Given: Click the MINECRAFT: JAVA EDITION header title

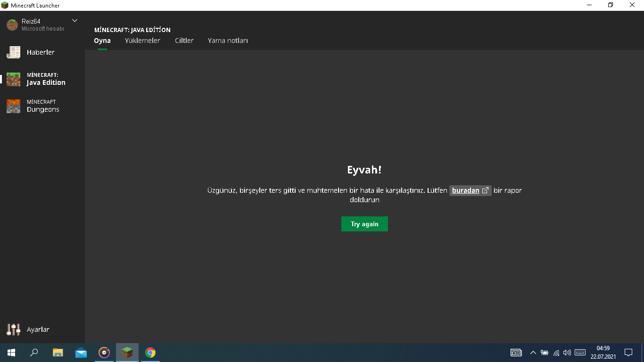Looking at the screenshot, I should [x=132, y=30].
